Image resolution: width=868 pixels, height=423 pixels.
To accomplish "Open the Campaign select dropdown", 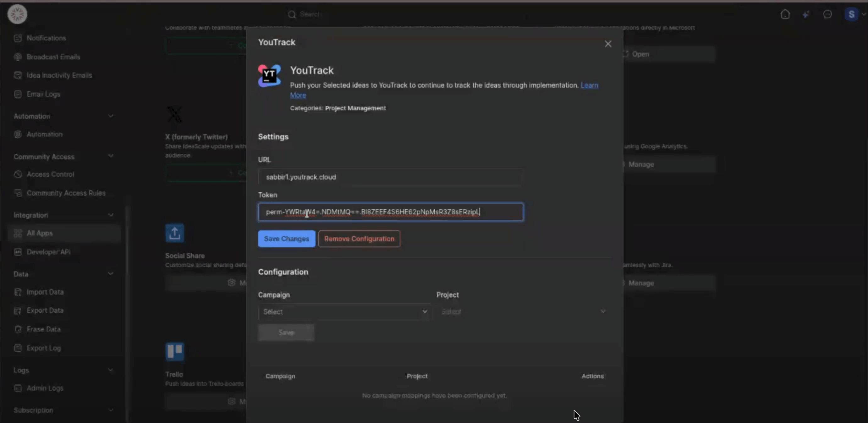I will point(345,311).
